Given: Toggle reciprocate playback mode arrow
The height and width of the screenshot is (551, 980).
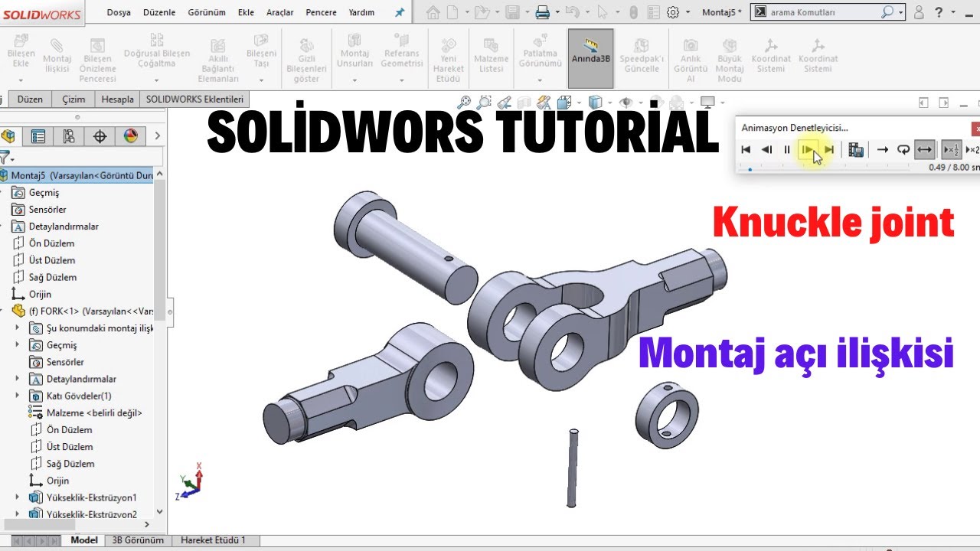Looking at the screenshot, I should pos(924,150).
